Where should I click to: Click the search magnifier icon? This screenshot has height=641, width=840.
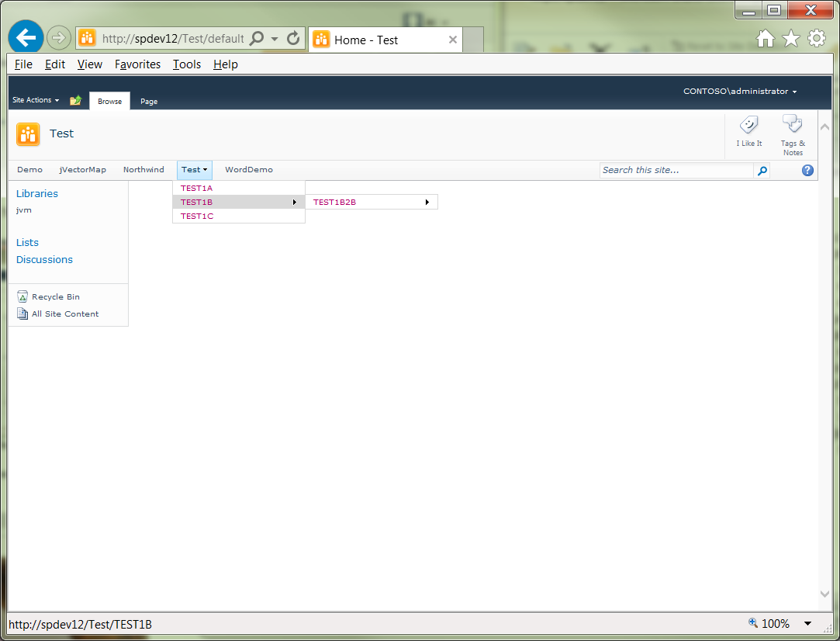761,170
